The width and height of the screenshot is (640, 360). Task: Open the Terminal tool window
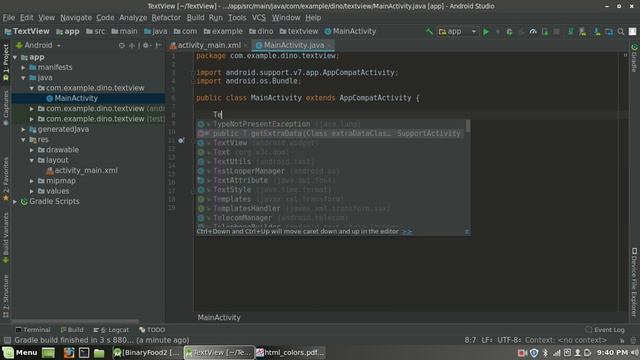coord(33,330)
